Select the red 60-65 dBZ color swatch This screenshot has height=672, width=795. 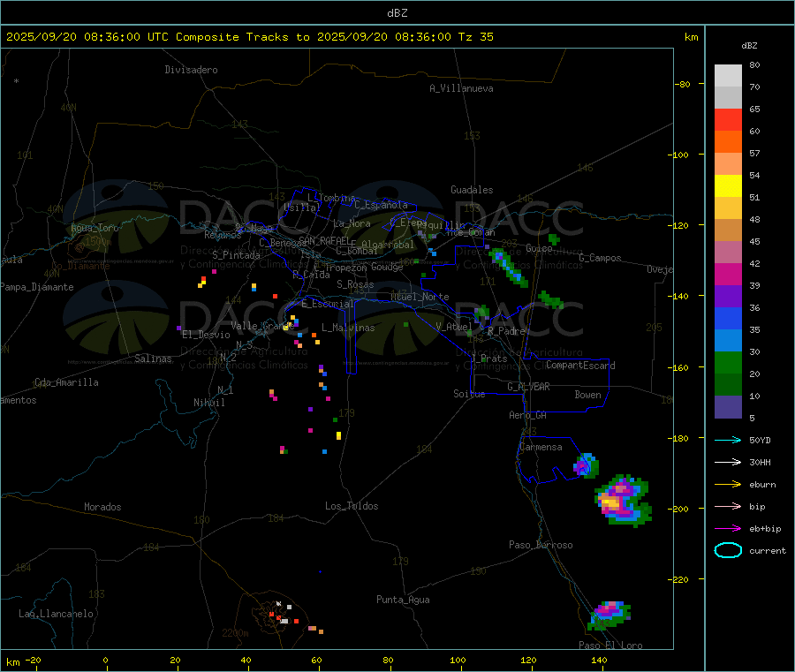728,119
